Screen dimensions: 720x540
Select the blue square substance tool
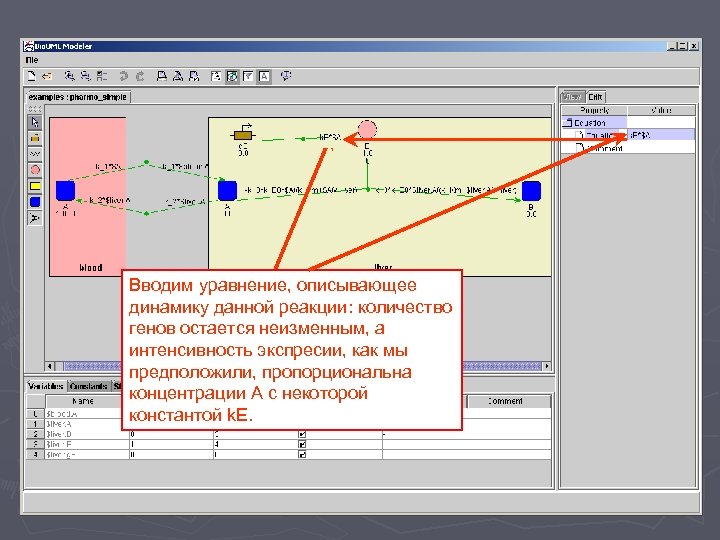[35, 202]
